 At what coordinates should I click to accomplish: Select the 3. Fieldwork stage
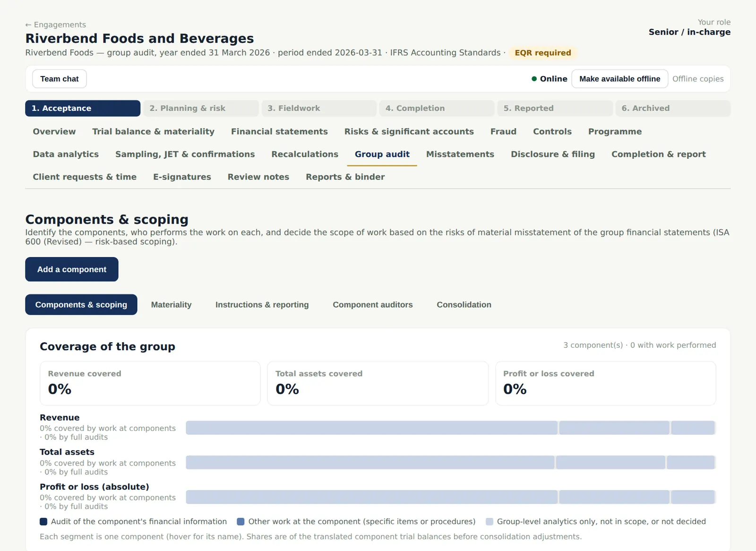(319, 108)
